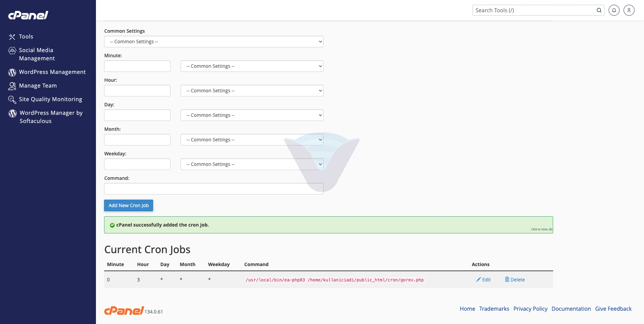Open Manage Team page
The height and width of the screenshot is (324, 644).
point(38,86)
